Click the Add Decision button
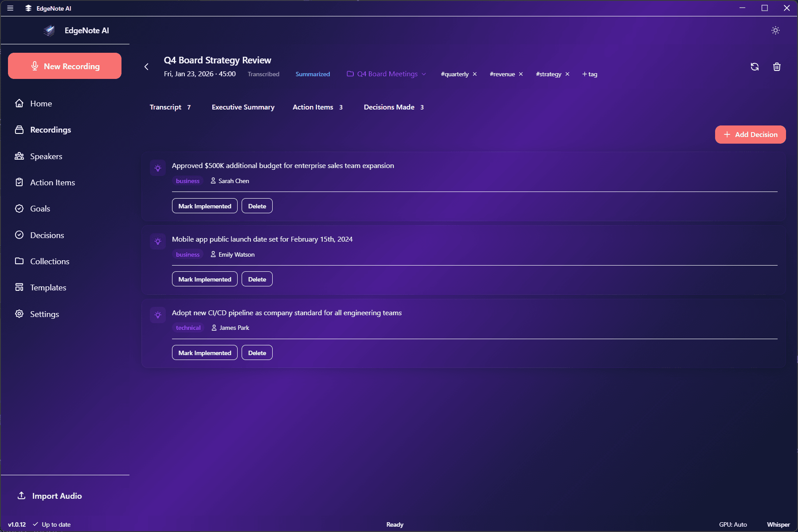 pyautogui.click(x=750, y=135)
